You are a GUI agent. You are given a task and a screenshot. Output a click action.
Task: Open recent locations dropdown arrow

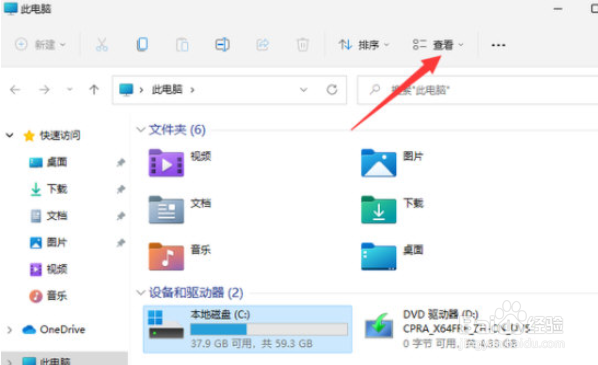point(69,90)
